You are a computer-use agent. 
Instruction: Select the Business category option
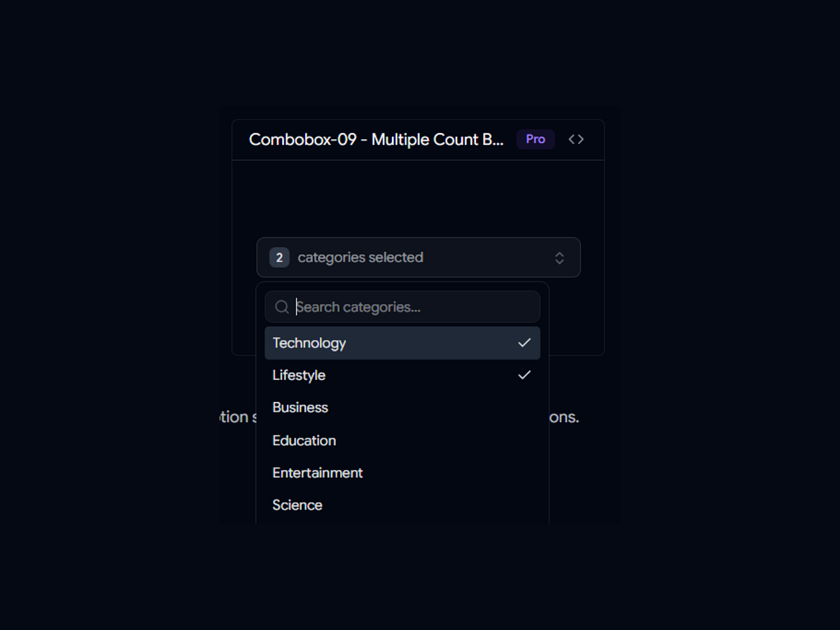[x=402, y=407]
